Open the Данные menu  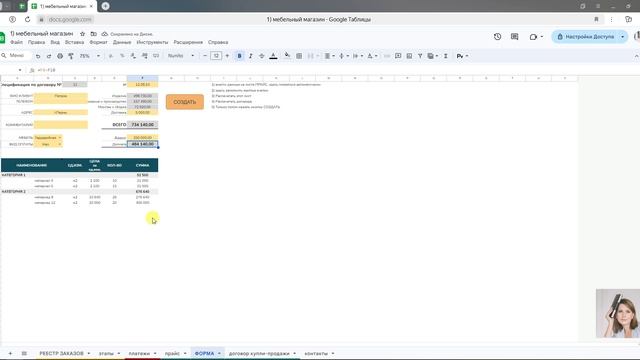click(122, 42)
